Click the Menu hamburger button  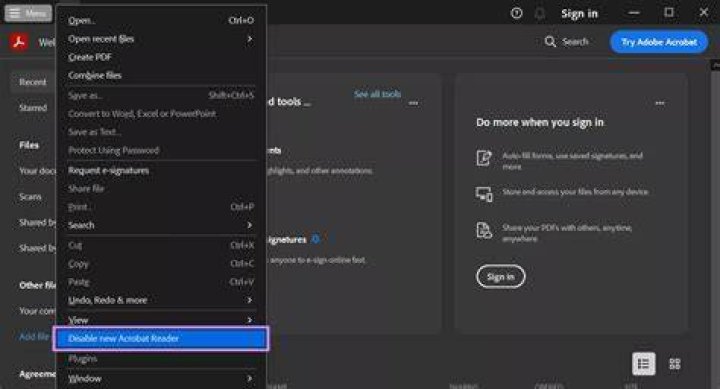pyautogui.click(x=28, y=13)
